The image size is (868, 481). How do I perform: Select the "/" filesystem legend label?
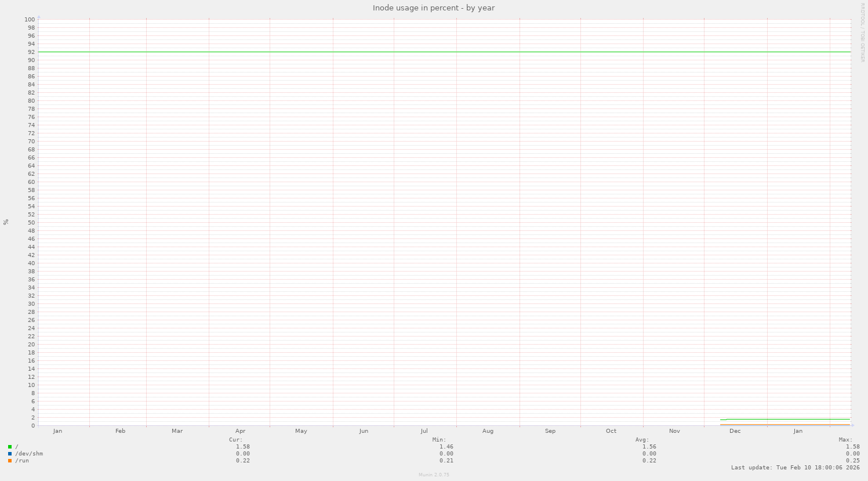coord(16,446)
